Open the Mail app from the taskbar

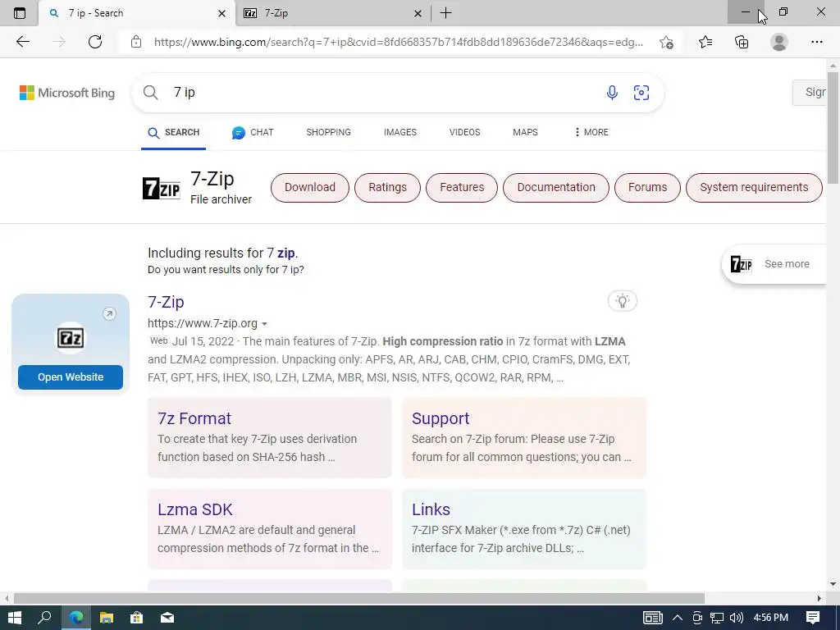click(167, 618)
